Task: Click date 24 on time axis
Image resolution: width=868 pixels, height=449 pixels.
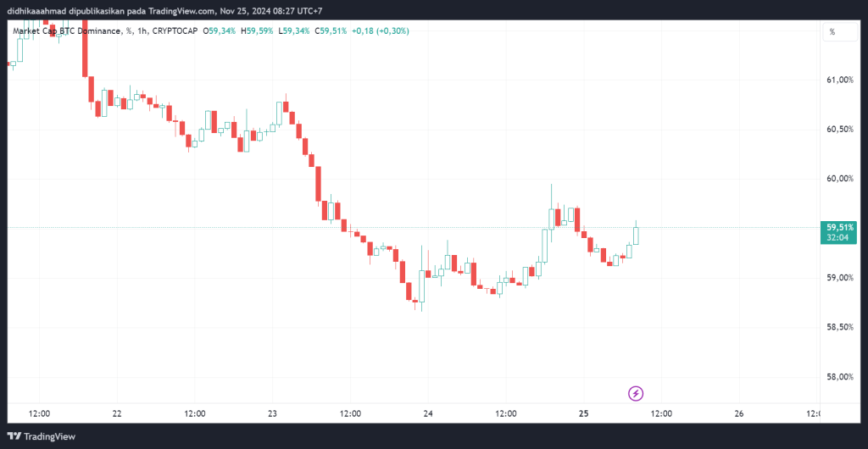Action: point(428,413)
